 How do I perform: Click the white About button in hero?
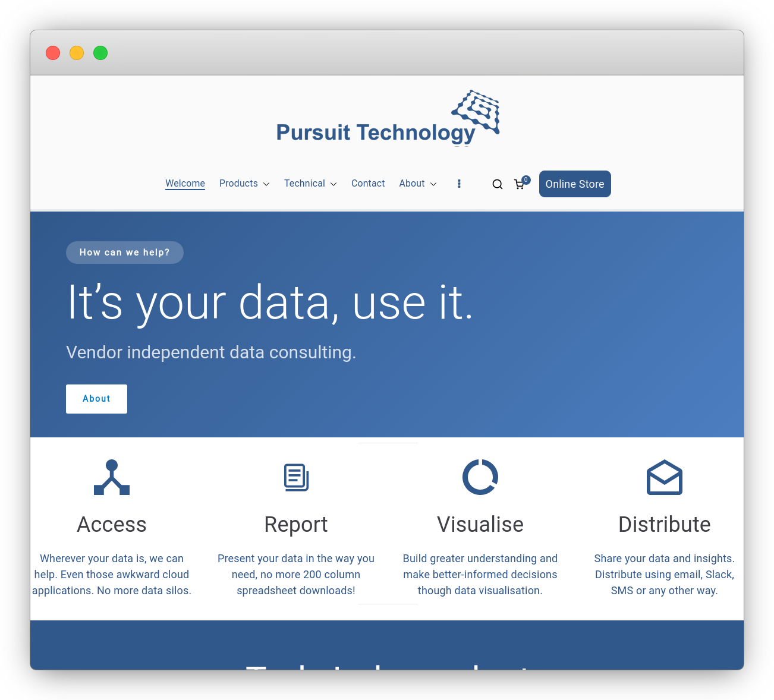point(96,399)
